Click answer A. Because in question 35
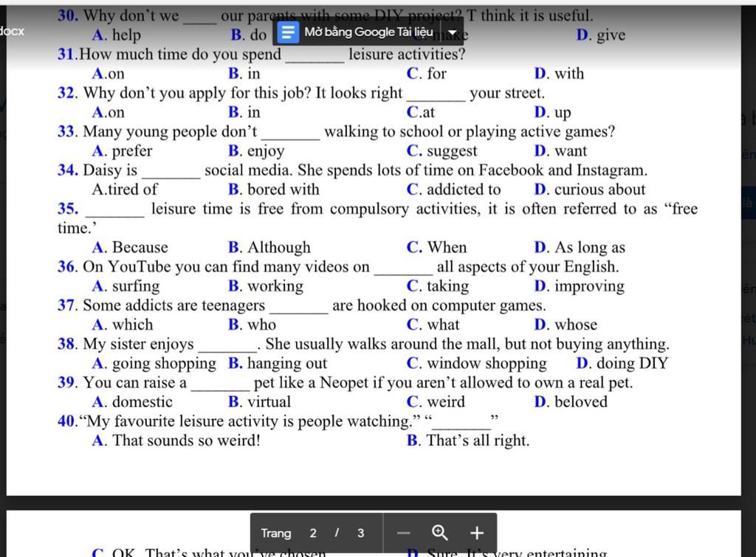The image size is (756, 557). point(130,247)
